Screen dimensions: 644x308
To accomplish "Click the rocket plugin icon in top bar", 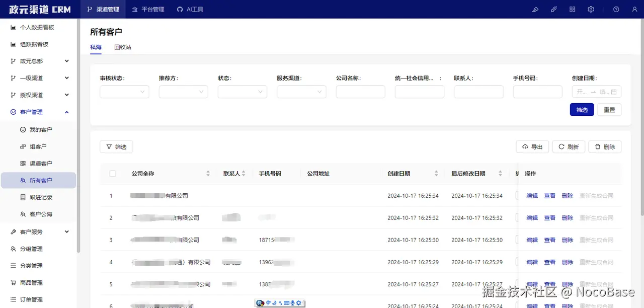I will pos(553,9).
